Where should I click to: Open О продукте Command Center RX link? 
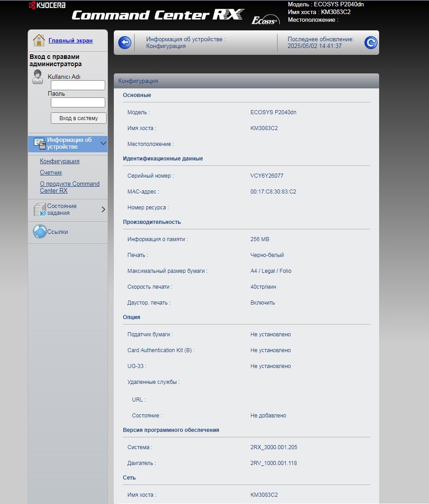[x=69, y=187]
